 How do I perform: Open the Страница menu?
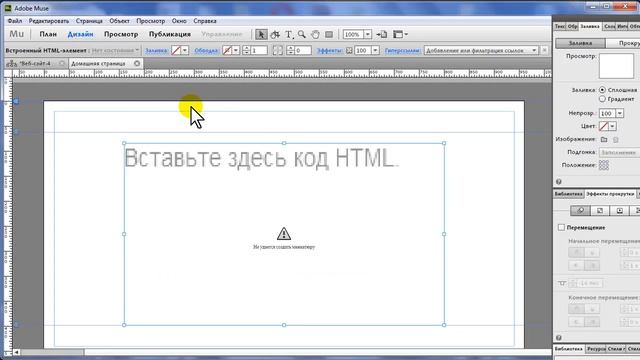tap(89, 21)
